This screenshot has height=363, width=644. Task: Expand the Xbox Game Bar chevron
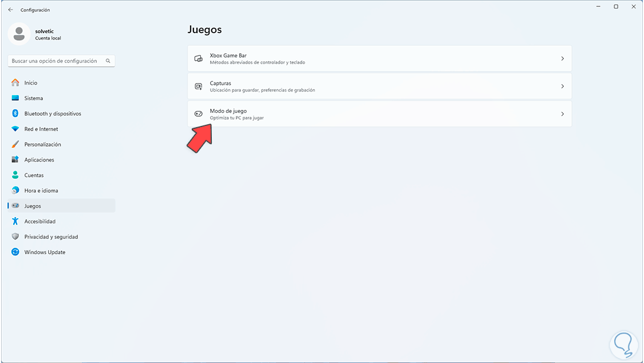coord(562,59)
